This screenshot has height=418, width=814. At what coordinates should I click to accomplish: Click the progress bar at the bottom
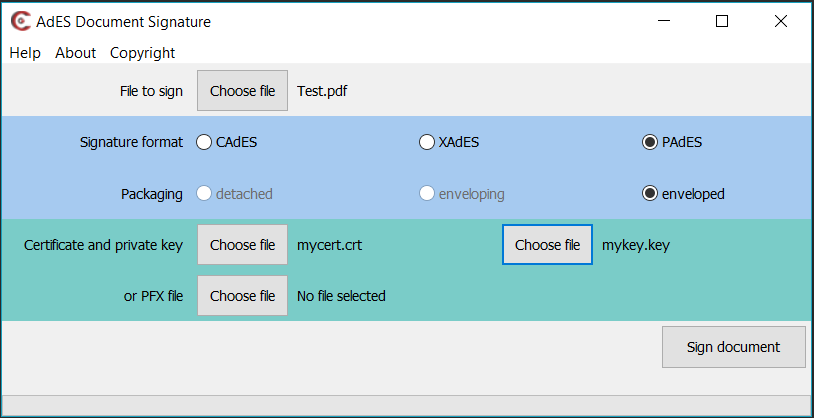pyautogui.click(x=406, y=405)
